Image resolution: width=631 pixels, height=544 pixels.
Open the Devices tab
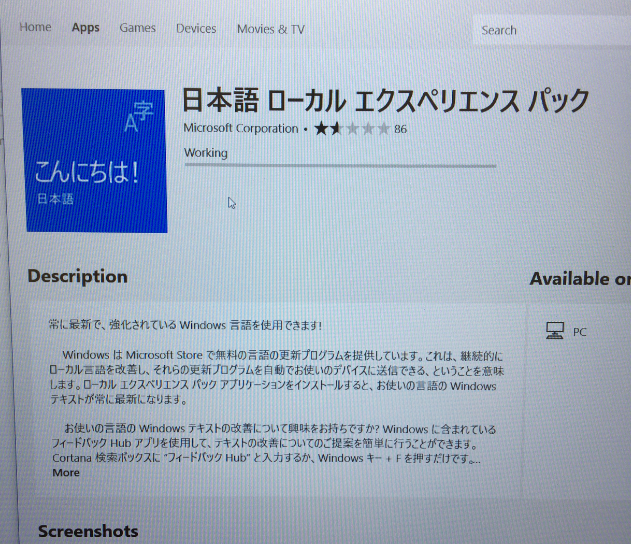coord(196,29)
